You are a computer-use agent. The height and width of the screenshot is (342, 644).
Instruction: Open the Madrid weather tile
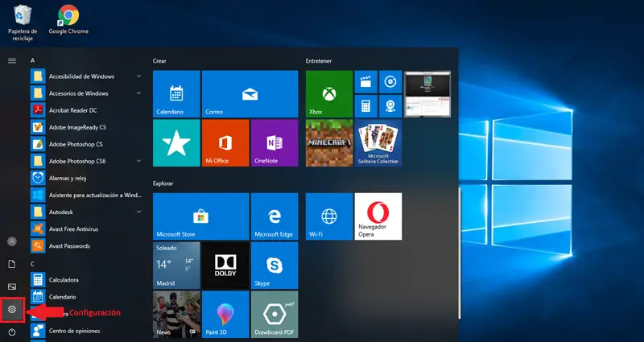176,266
